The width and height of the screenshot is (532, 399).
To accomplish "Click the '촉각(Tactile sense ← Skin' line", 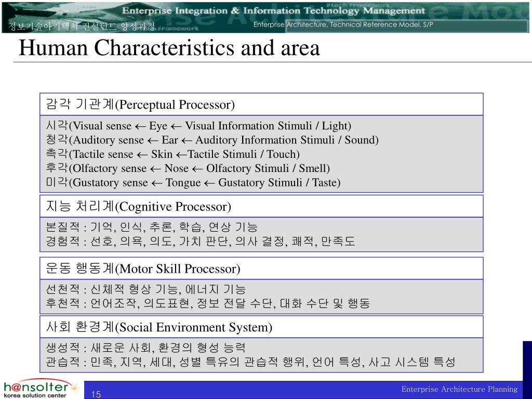I will pos(172,154).
